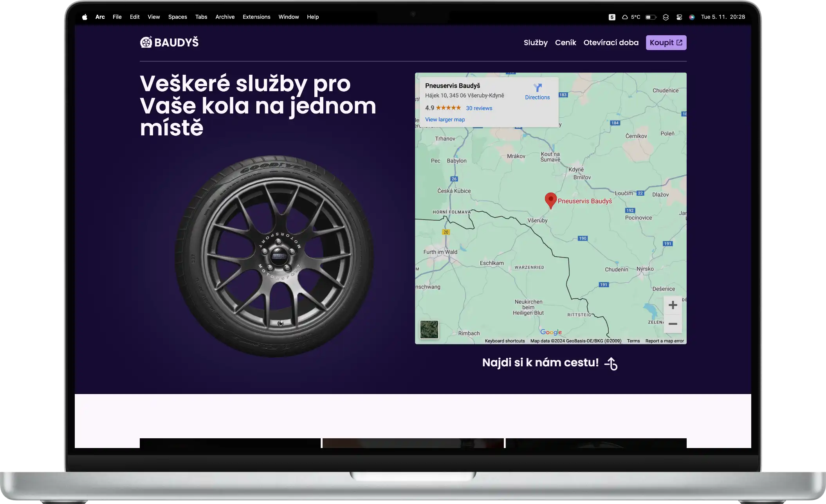Zoom out the map with minus button
Viewport: 826px width, 504px height.
[x=673, y=324]
